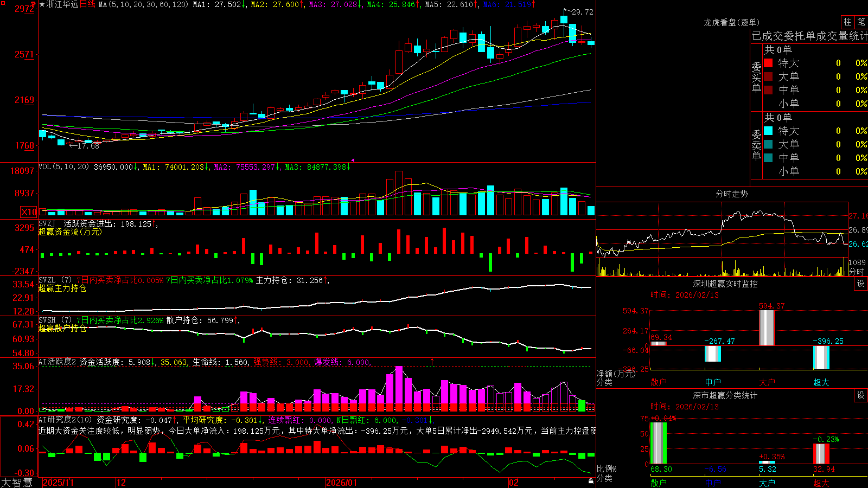Click the red 特大 buy-order color swatch
Viewport: 868px width, 488px height.
coord(768,63)
